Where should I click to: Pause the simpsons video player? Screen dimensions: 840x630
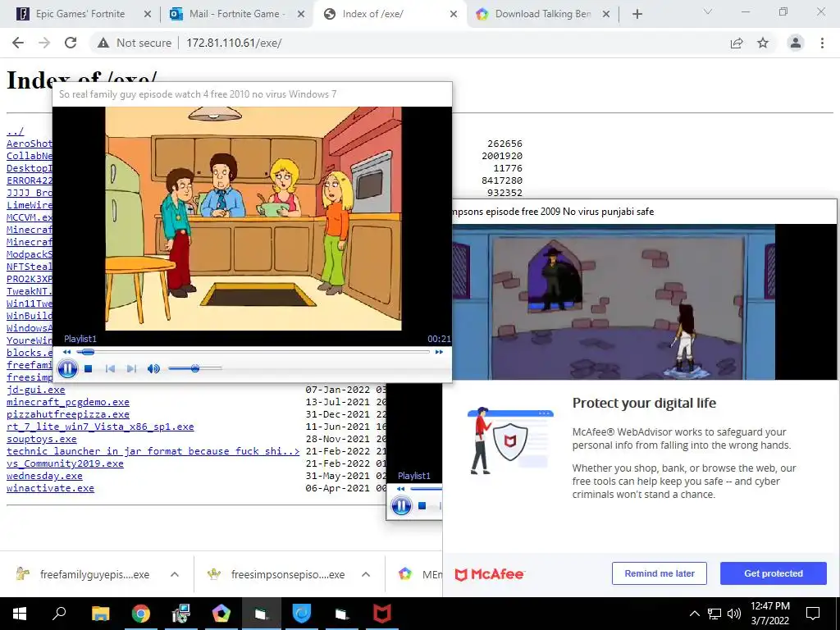tap(401, 505)
